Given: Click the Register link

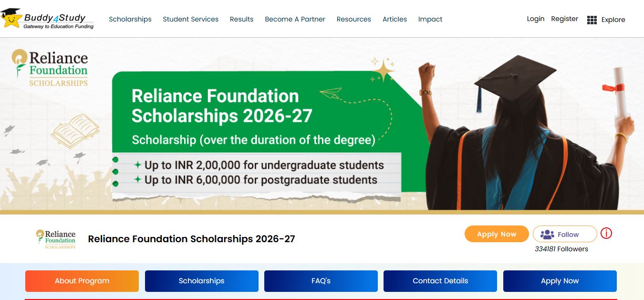Looking at the screenshot, I should coord(564,19).
